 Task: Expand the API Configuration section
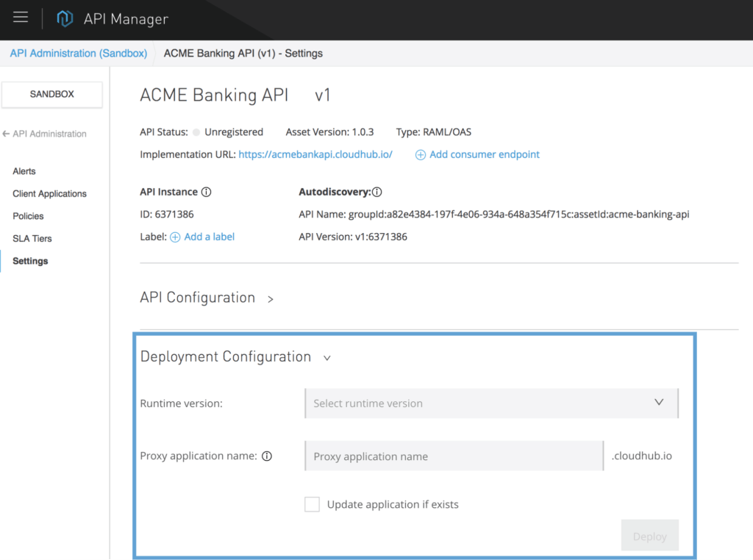coord(271,299)
